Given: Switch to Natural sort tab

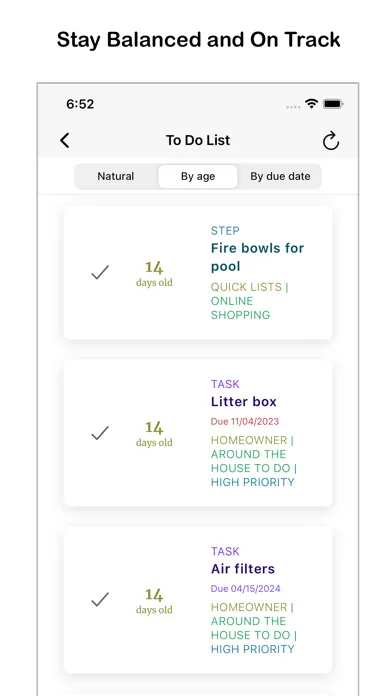Looking at the screenshot, I should coord(116,176).
